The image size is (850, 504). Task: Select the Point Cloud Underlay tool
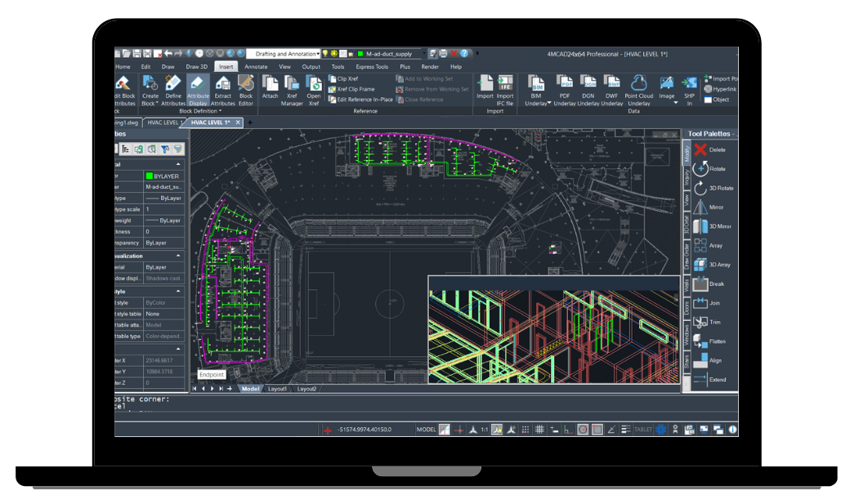point(639,88)
